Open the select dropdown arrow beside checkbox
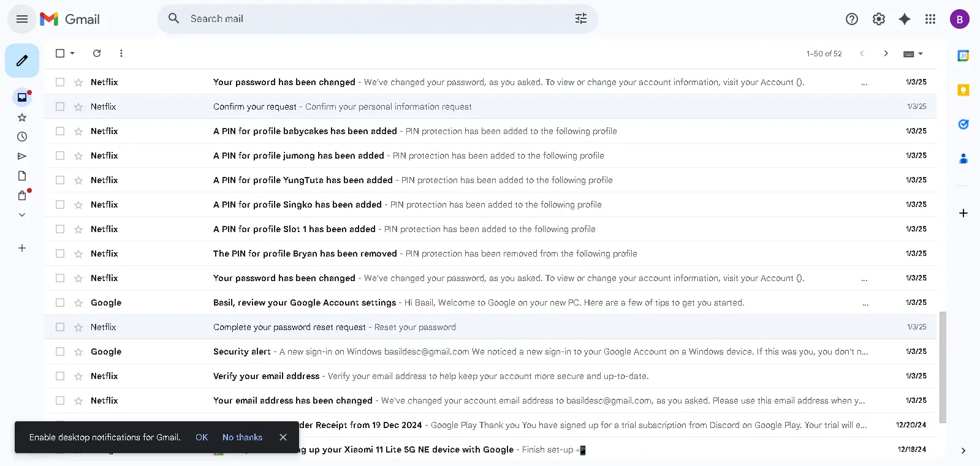Image resolution: width=980 pixels, height=466 pixels. pos(72,53)
